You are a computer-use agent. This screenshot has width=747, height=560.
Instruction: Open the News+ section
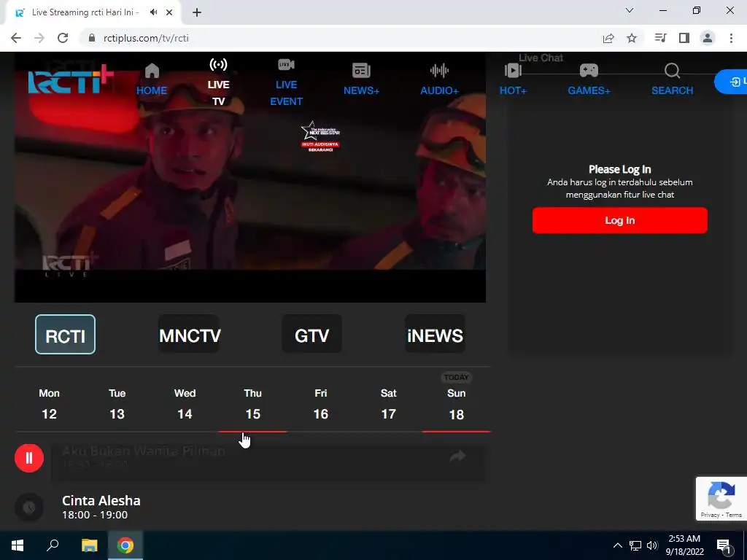(x=361, y=79)
